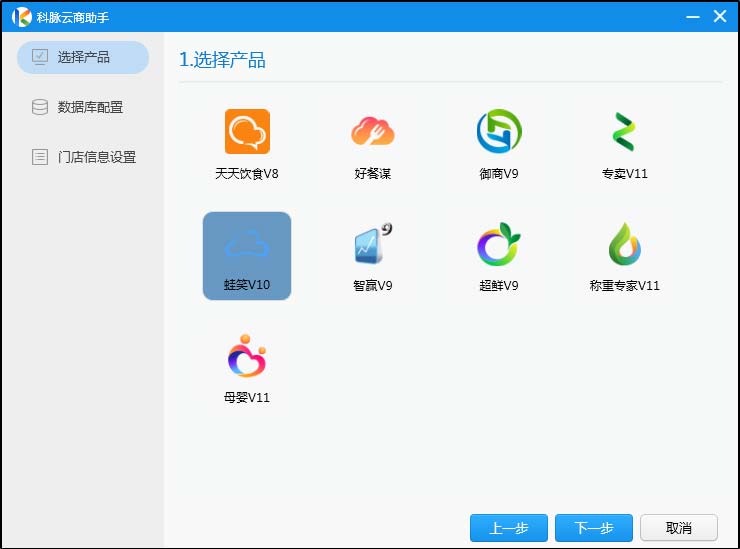Close the 科脉云商助手 window
Screen dimensions: 740x549
click(x=720, y=17)
